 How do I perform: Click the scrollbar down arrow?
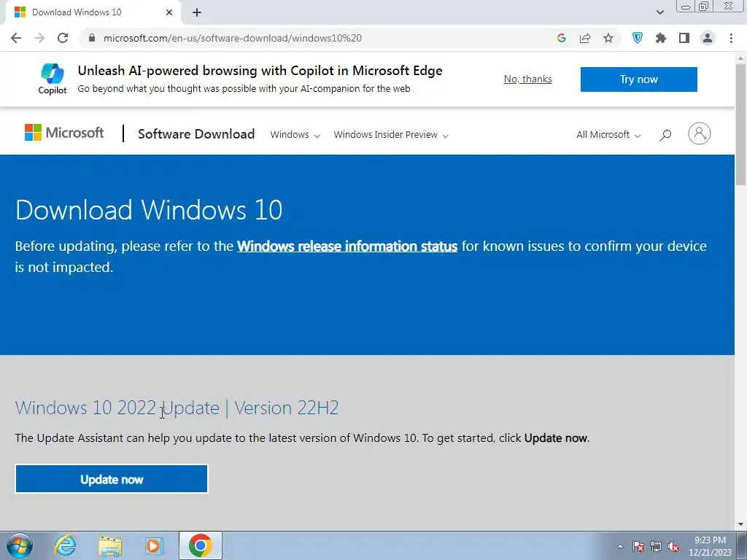click(x=741, y=524)
